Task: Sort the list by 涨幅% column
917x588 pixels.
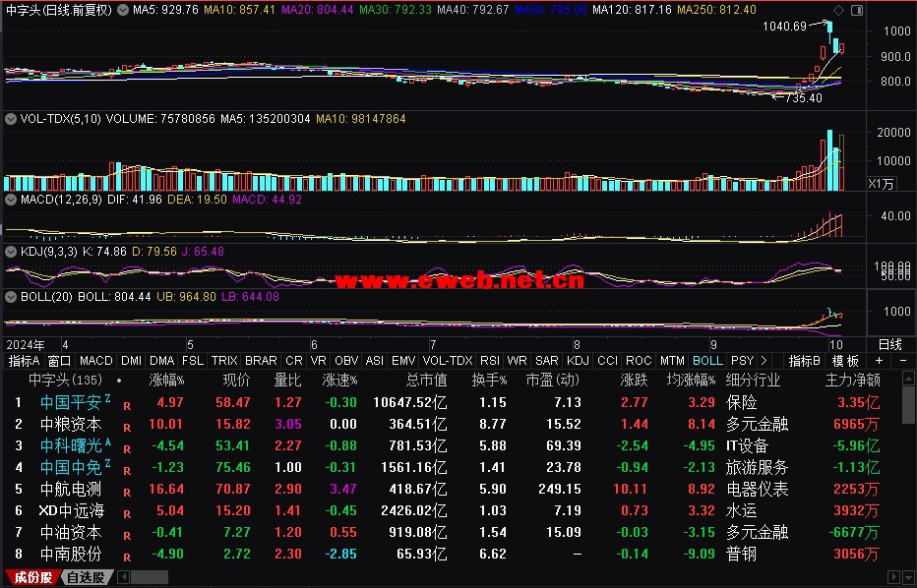Action: point(166,381)
